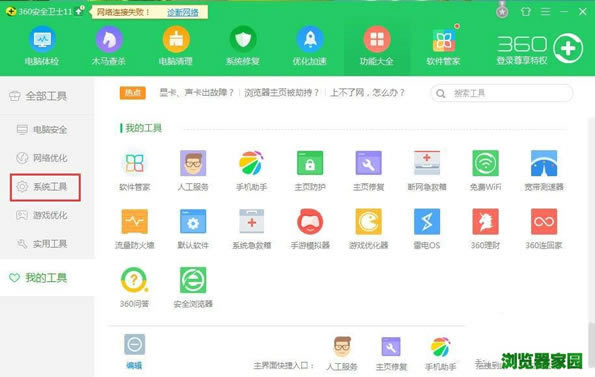The height and width of the screenshot is (377, 595).
Task: Click the medal icon in title bar
Action: coord(502,10)
